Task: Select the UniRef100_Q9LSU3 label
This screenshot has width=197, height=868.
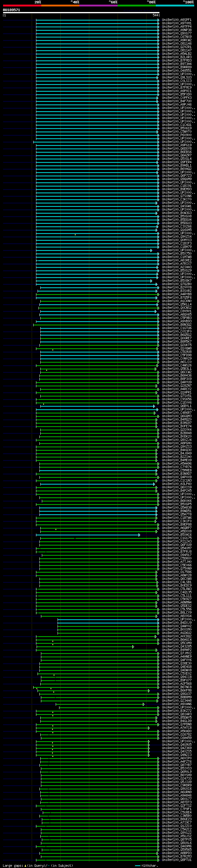Action: (176, 78)
